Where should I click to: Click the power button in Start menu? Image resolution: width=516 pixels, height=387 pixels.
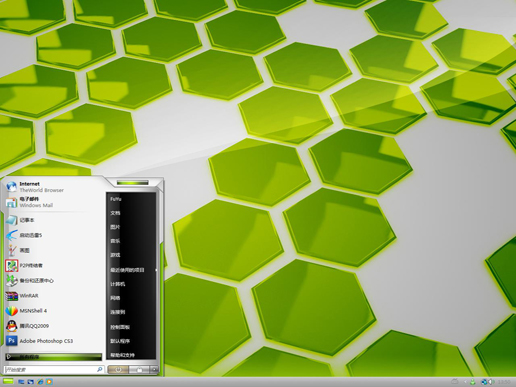tap(118, 369)
